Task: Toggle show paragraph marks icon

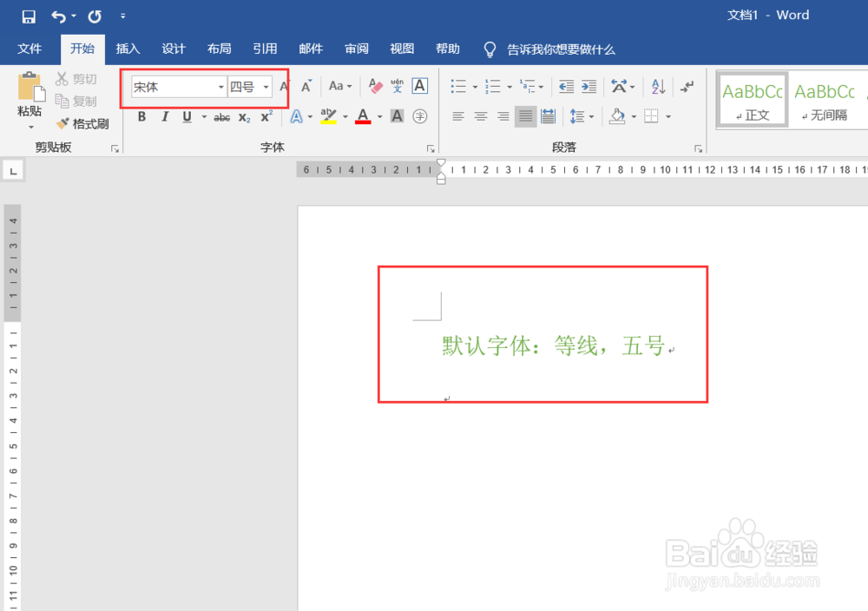Action: [x=687, y=86]
